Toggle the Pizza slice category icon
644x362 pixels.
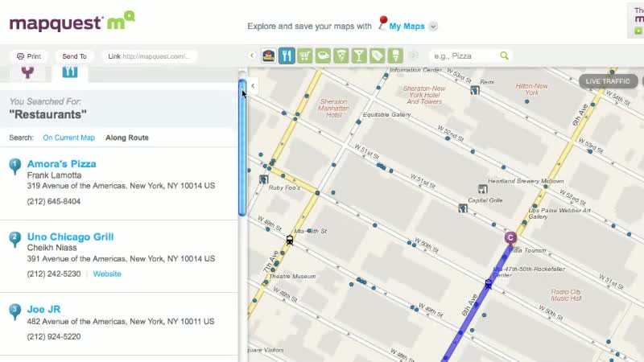tap(341, 56)
